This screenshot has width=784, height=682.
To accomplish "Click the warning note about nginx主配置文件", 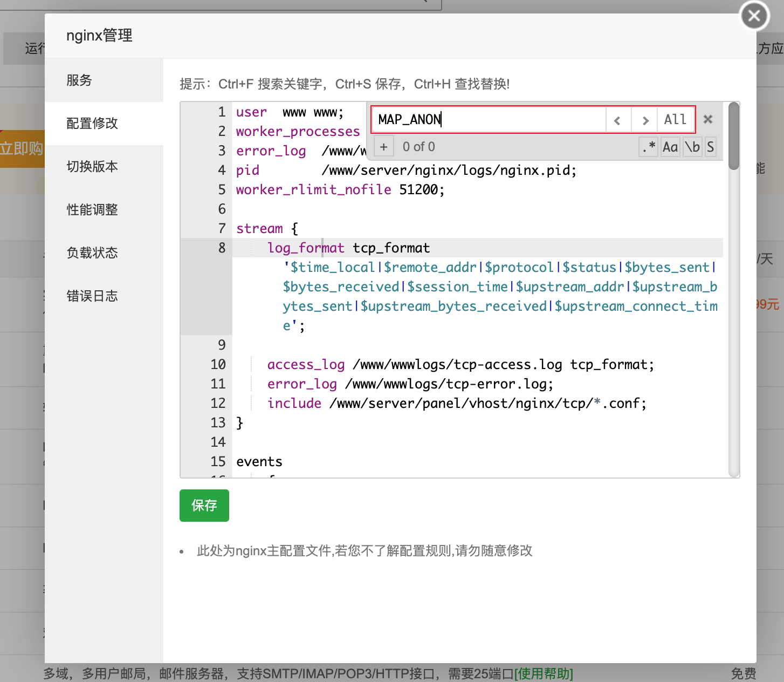I will coord(365,551).
